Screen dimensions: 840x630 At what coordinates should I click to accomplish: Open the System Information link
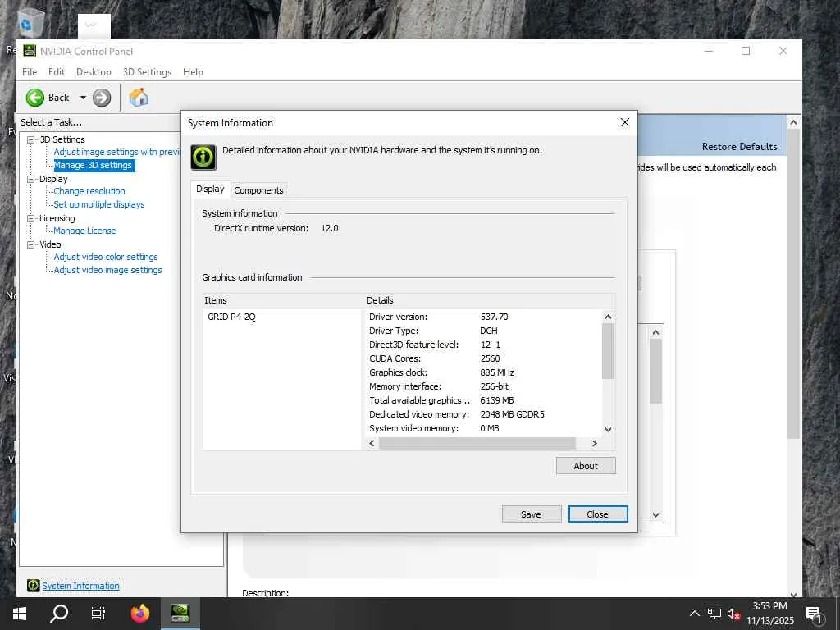point(81,586)
